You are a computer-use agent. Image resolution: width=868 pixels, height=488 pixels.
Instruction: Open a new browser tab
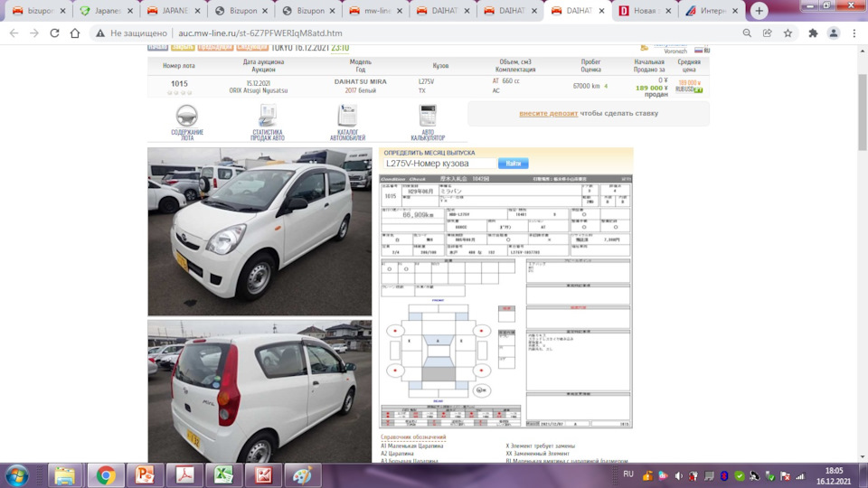tap(759, 11)
